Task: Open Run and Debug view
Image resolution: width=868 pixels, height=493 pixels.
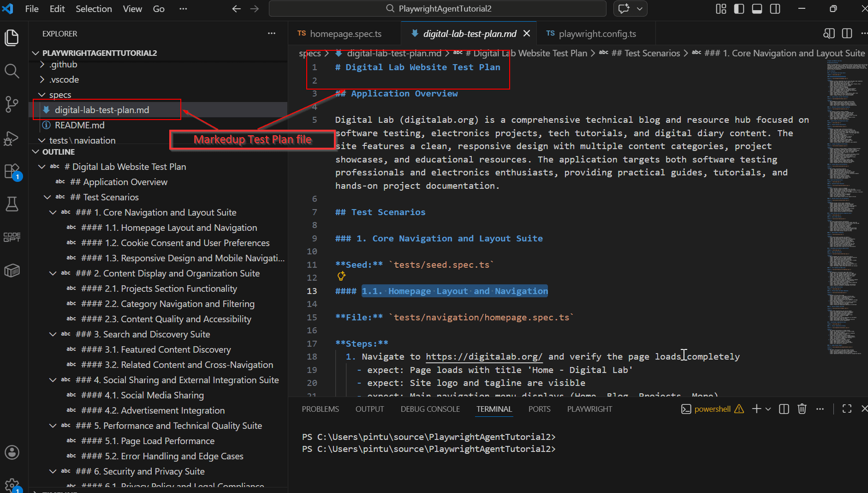Action: pyautogui.click(x=12, y=138)
